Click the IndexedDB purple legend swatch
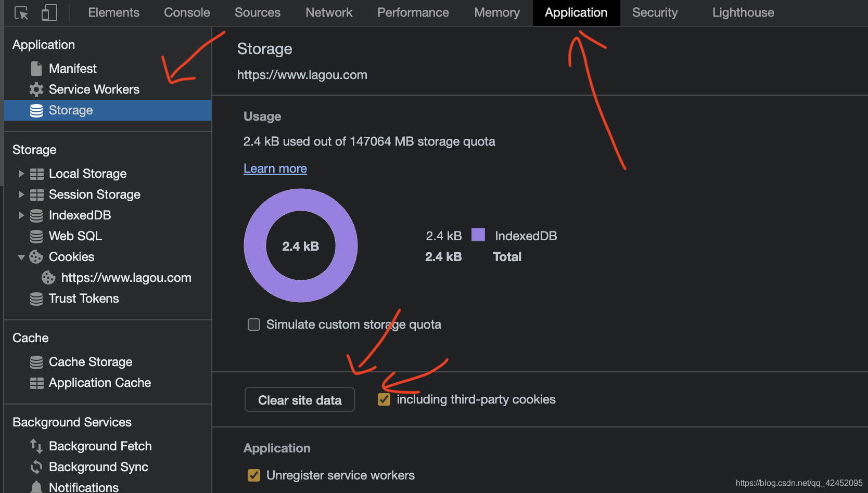 click(x=478, y=235)
